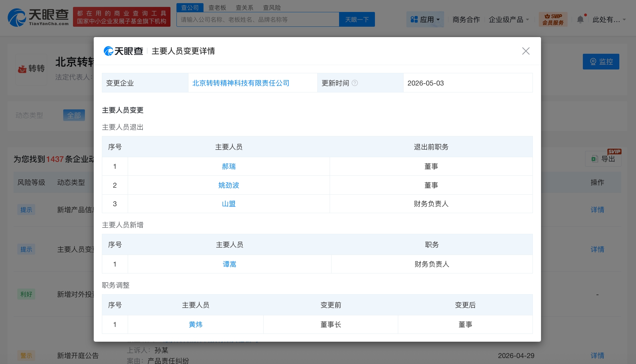Click the 主要人员新增 section heading
The height and width of the screenshot is (364, 636).
[x=123, y=225]
